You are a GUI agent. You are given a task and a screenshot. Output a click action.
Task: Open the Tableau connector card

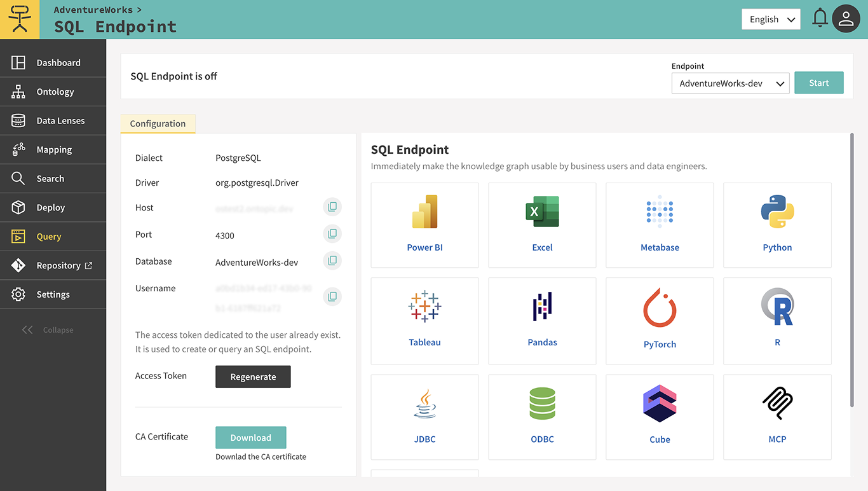[x=424, y=321]
